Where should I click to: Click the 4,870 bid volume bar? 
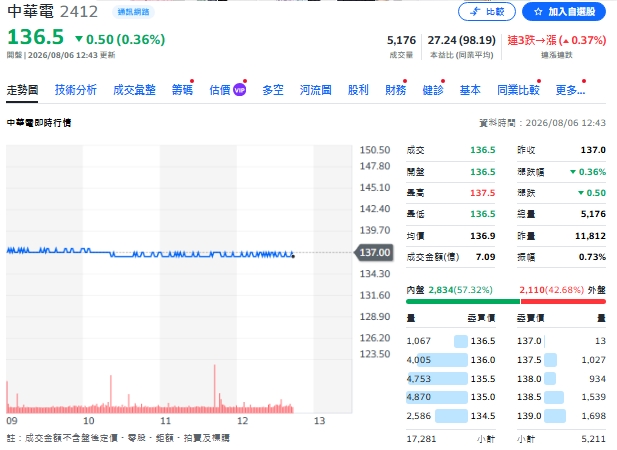click(x=437, y=397)
